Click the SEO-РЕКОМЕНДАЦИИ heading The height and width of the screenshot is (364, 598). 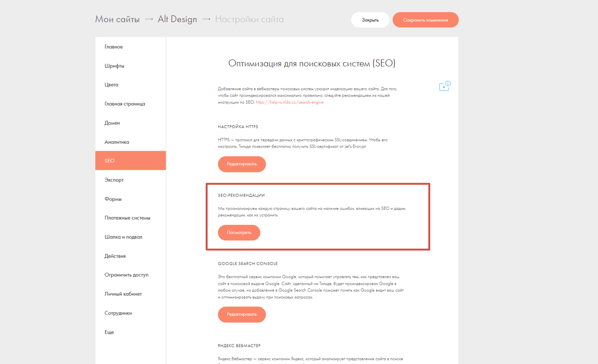pyautogui.click(x=241, y=195)
